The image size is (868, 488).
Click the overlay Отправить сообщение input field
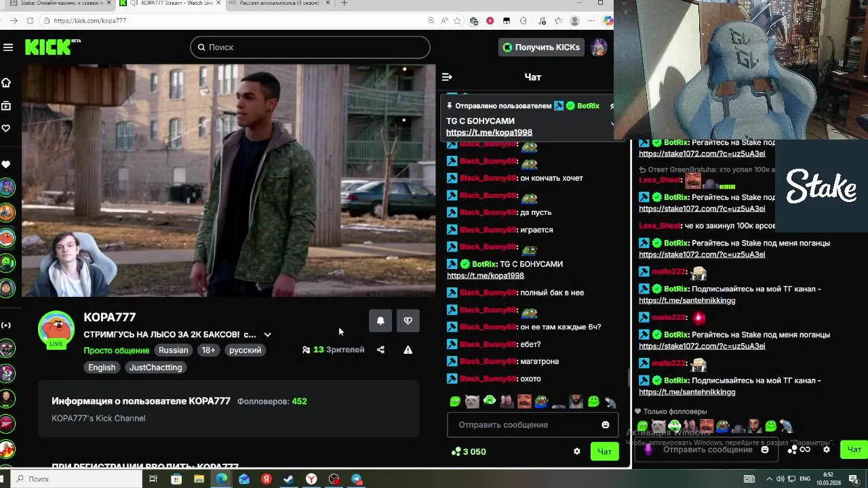pos(707,449)
